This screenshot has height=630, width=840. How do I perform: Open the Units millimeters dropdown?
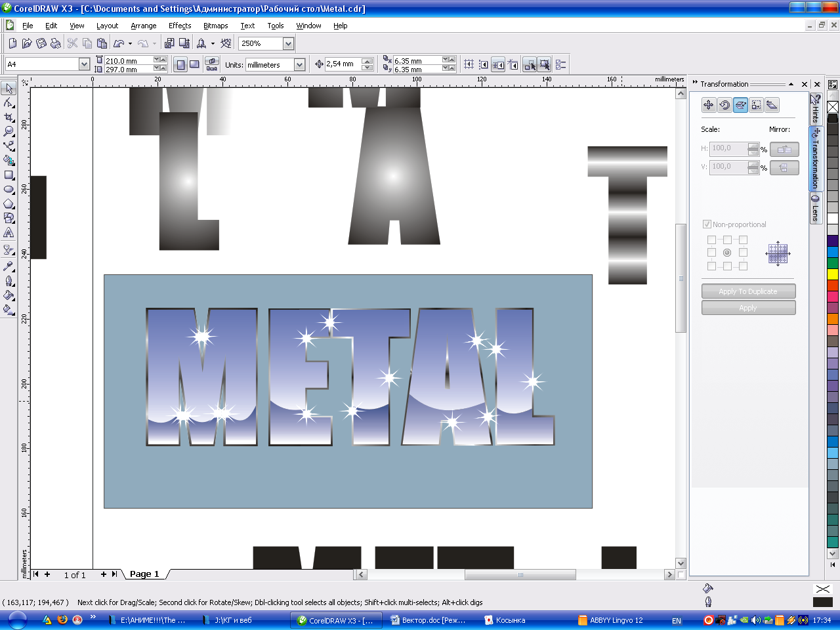299,64
